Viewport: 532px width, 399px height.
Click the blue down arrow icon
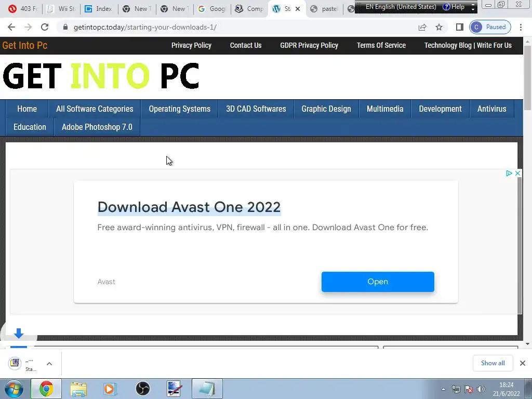tap(19, 334)
